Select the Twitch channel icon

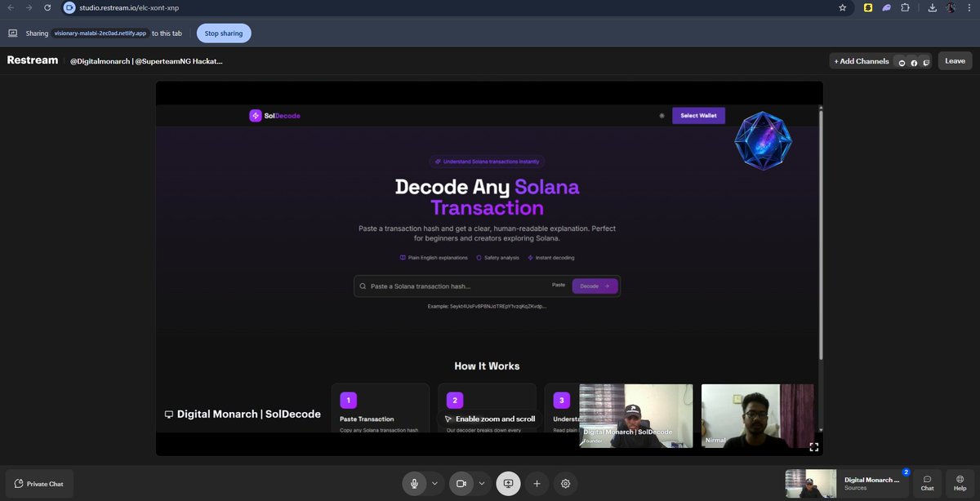point(926,63)
